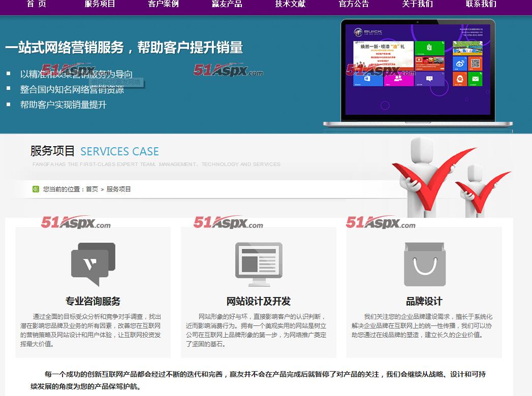Click the laptop banner image
532x396 pixels.
[x=418, y=74]
